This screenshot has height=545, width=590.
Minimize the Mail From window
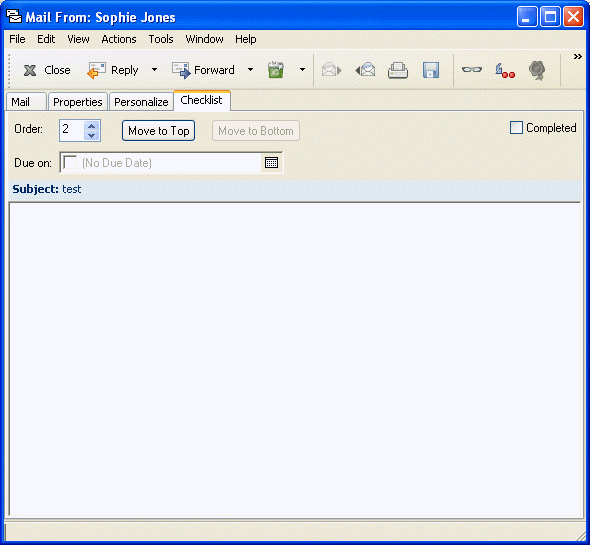pyautogui.click(x=527, y=17)
